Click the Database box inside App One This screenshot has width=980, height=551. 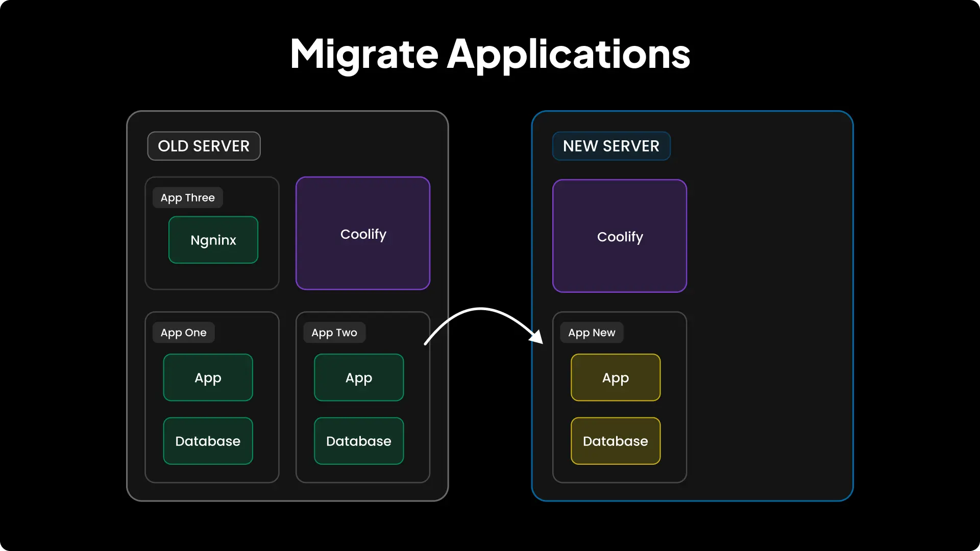click(x=208, y=441)
